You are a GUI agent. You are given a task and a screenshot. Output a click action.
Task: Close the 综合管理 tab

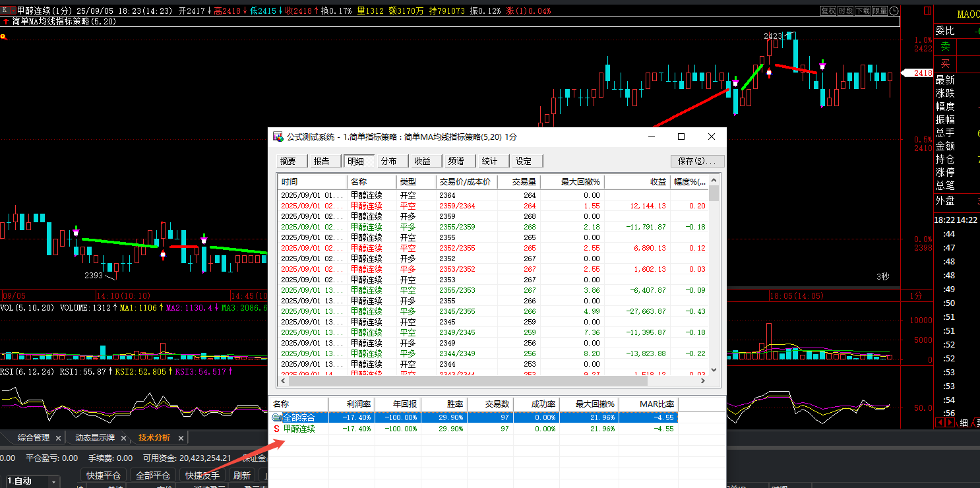(58, 438)
